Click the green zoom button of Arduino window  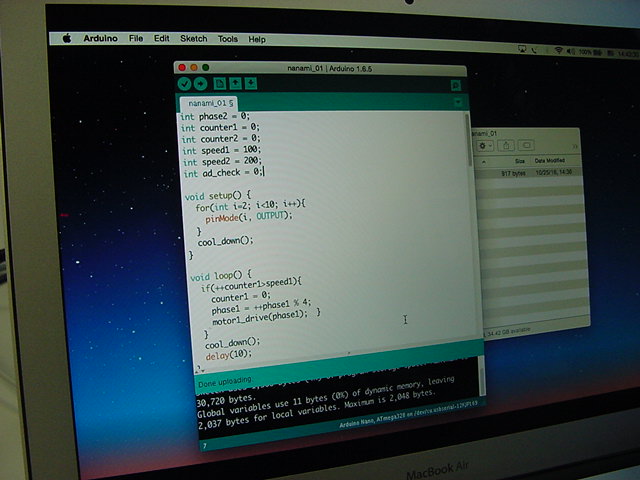click(206, 67)
